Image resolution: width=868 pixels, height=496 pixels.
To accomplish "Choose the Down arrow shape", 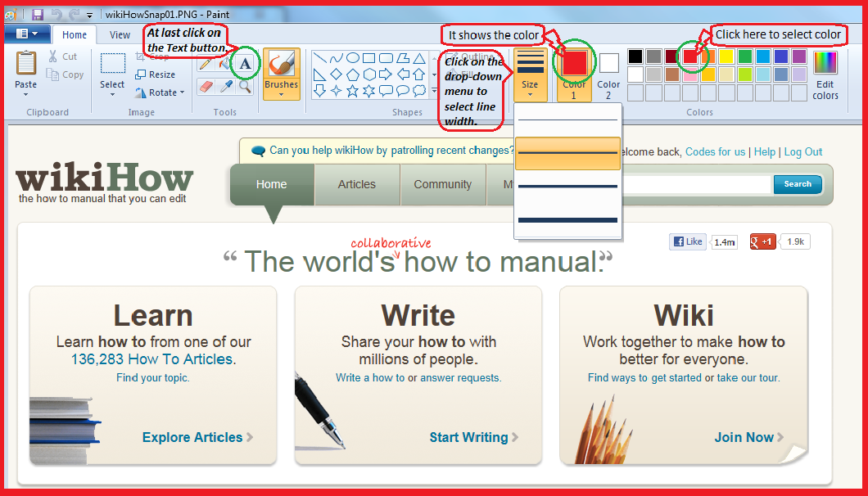I will click(319, 90).
